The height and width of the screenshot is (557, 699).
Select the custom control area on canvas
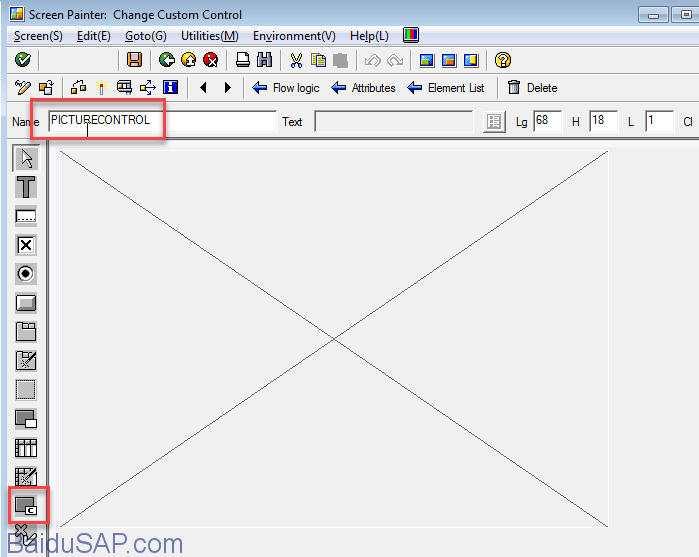click(x=334, y=339)
